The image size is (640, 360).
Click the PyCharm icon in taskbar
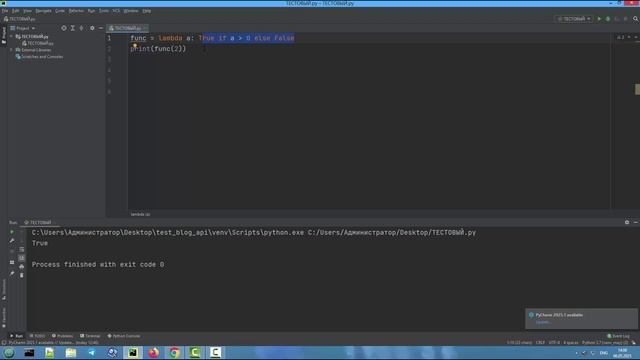tap(133, 352)
